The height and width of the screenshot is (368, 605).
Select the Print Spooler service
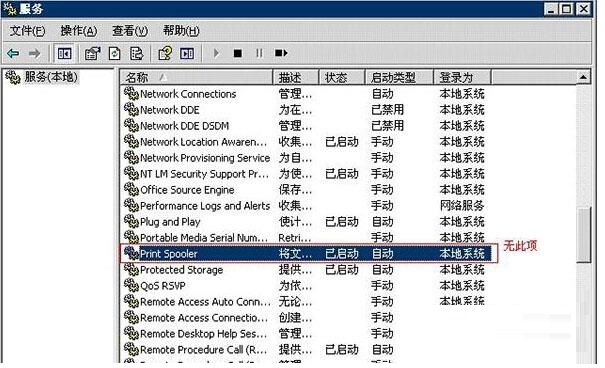point(307,253)
